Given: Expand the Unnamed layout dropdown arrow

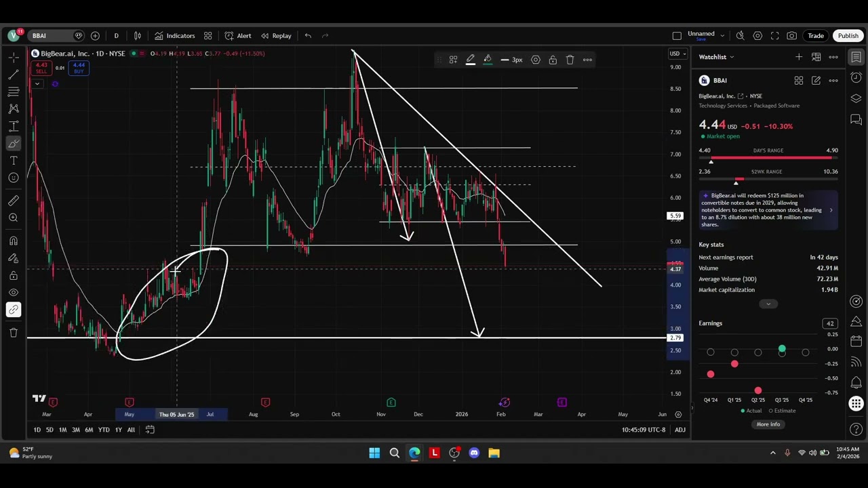Looking at the screenshot, I should coord(722,36).
